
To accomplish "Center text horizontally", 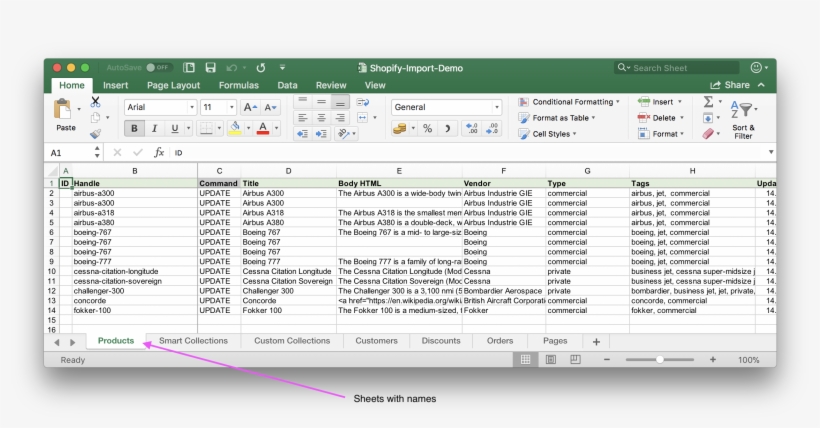I will coord(322,118).
